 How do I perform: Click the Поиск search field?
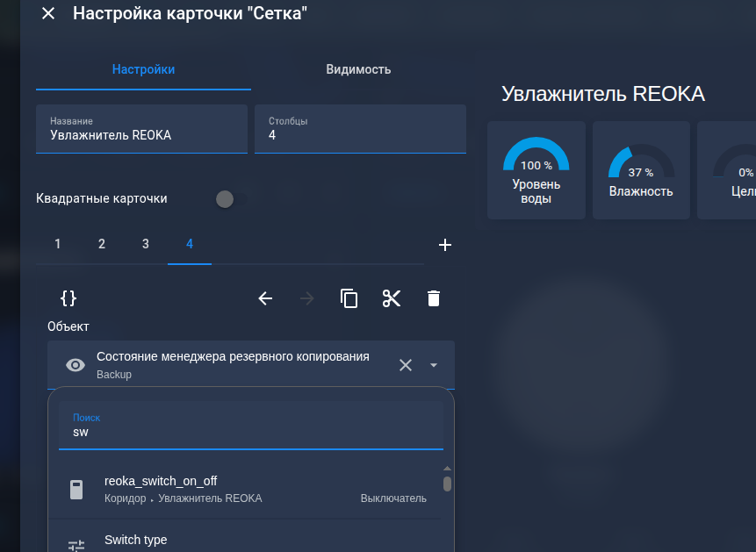(x=251, y=426)
